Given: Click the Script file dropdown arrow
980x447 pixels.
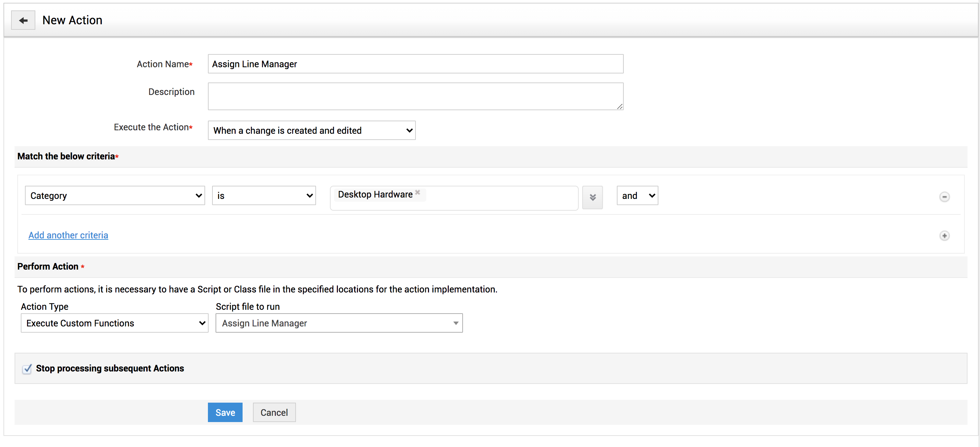Looking at the screenshot, I should tap(455, 323).
